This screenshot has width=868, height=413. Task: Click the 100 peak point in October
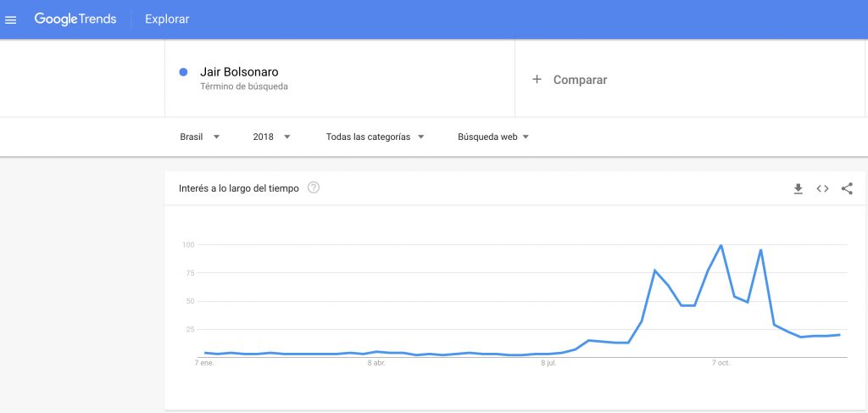(721, 245)
